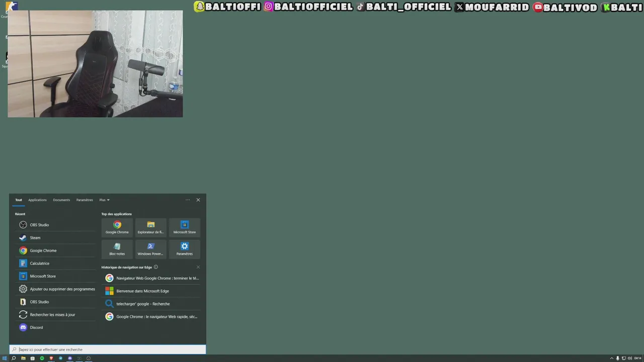Viewport: 644px width, 362px height.
Task: Open Rechercher les mises à jour
Action: point(55,315)
